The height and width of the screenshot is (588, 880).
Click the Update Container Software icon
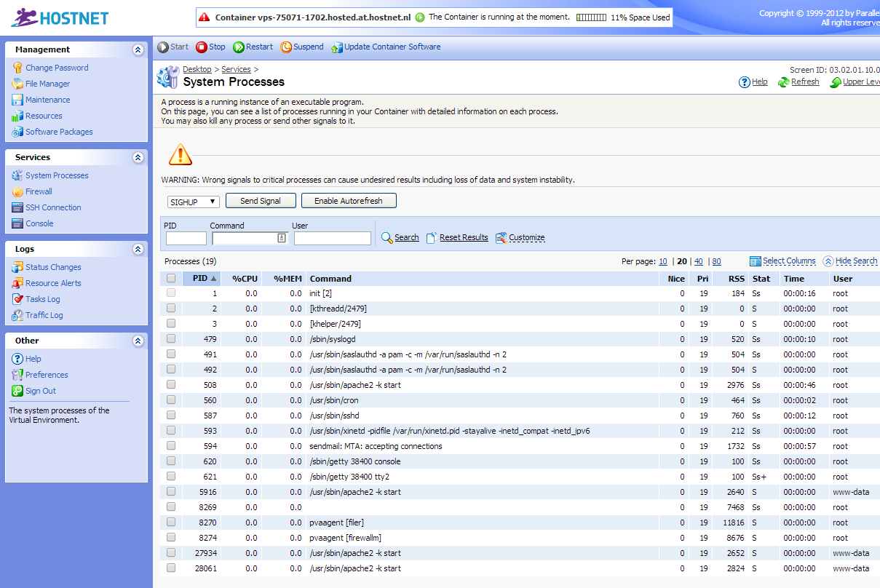[x=336, y=47]
